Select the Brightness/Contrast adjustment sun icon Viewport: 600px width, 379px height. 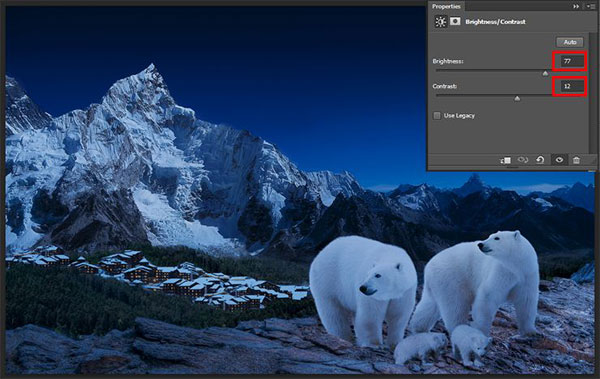click(x=440, y=22)
